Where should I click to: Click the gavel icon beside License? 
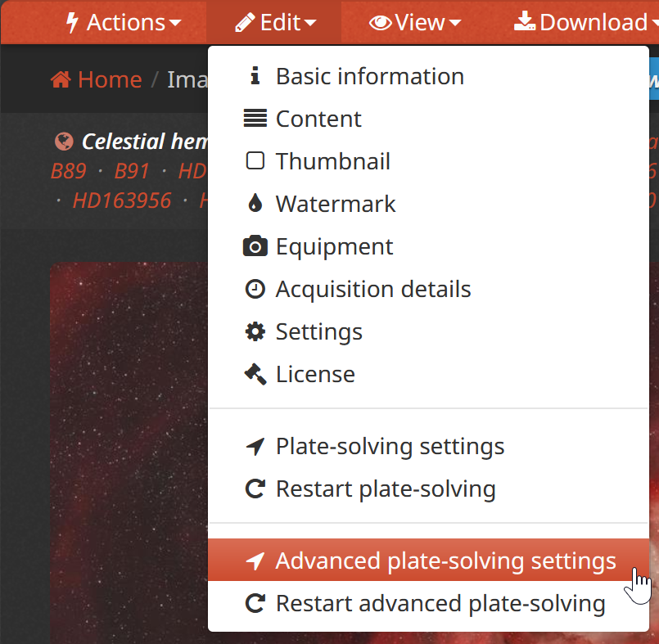pyautogui.click(x=255, y=374)
